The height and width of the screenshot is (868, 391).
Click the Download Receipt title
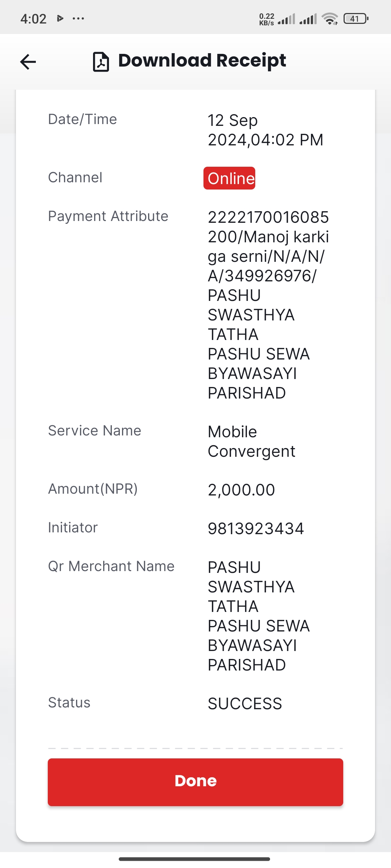[202, 60]
